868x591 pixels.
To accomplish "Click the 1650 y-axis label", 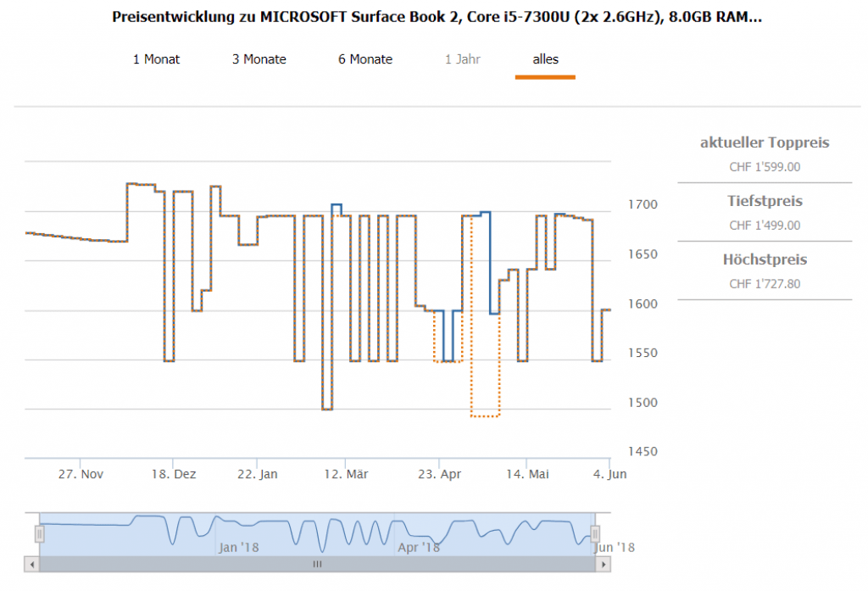I will 643,254.
